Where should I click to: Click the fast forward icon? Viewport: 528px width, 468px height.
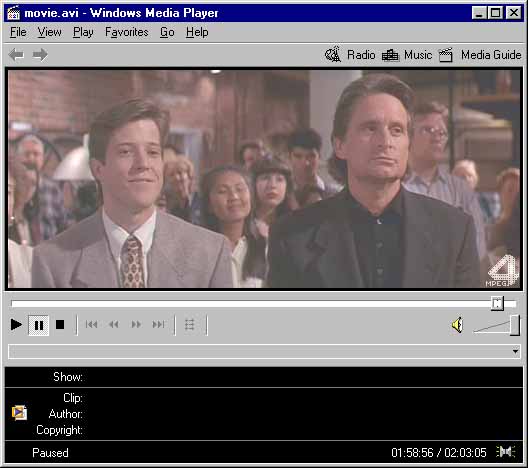[x=136, y=325]
